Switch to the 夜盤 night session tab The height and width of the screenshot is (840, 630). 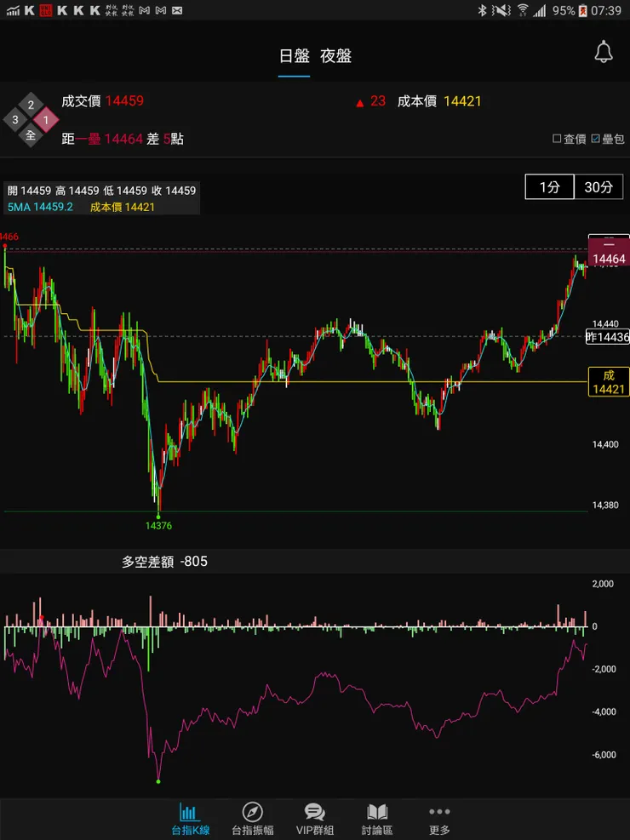coord(336,55)
